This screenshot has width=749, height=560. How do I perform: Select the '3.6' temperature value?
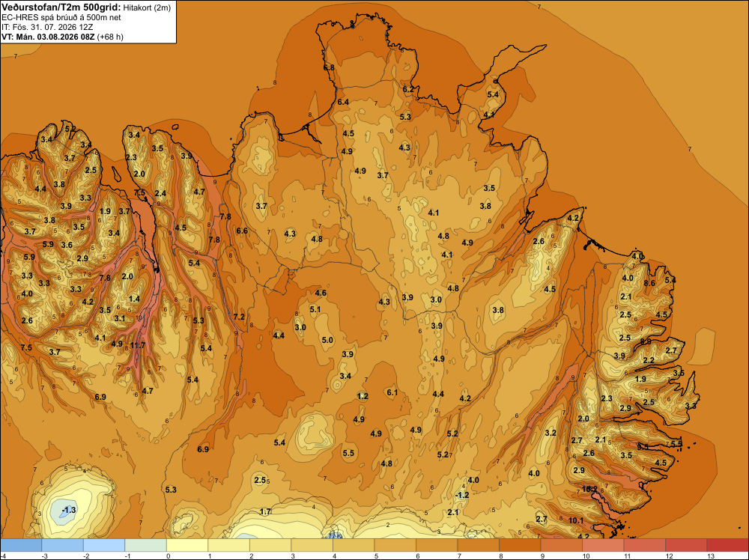[67, 246]
